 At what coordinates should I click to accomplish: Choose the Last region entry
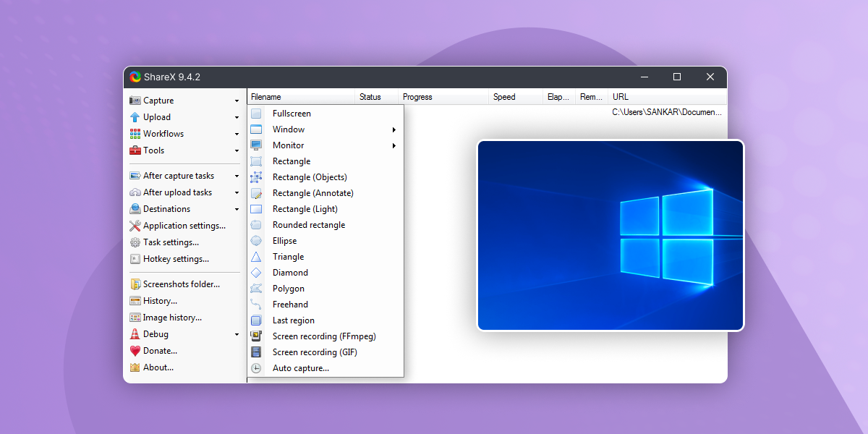pos(325,320)
